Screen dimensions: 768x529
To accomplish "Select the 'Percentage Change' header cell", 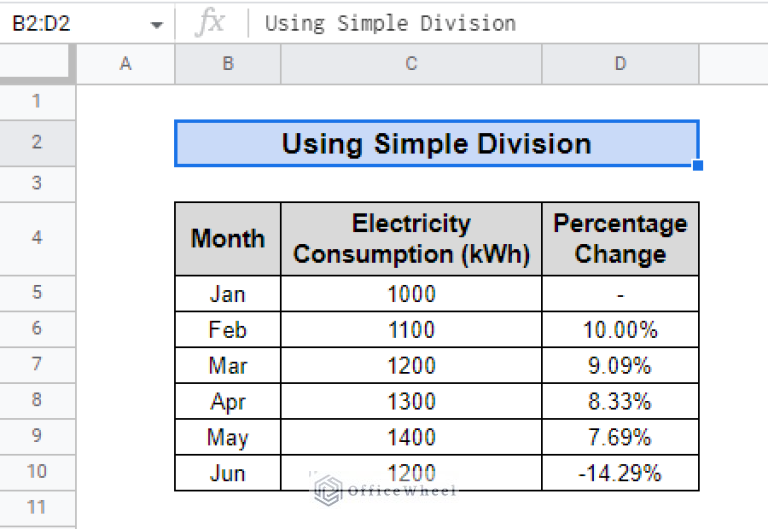I will [x=620, y=239].
